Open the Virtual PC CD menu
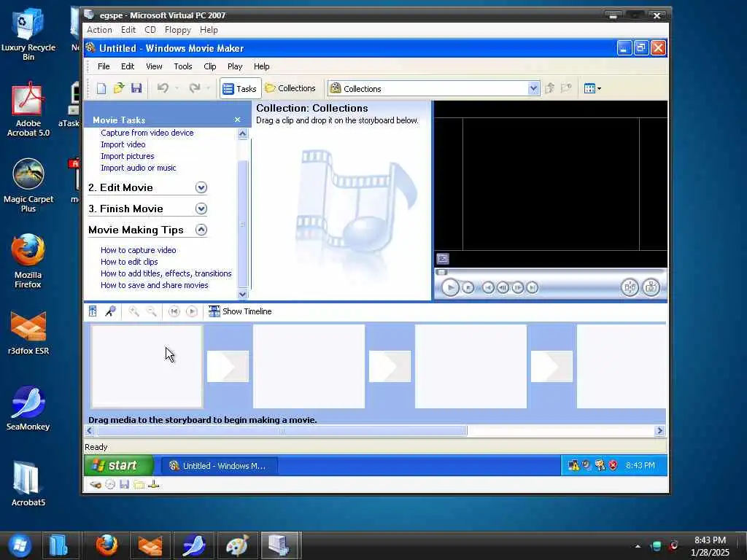This screenshot has height=560, width=747. click(x=150, y=30)
